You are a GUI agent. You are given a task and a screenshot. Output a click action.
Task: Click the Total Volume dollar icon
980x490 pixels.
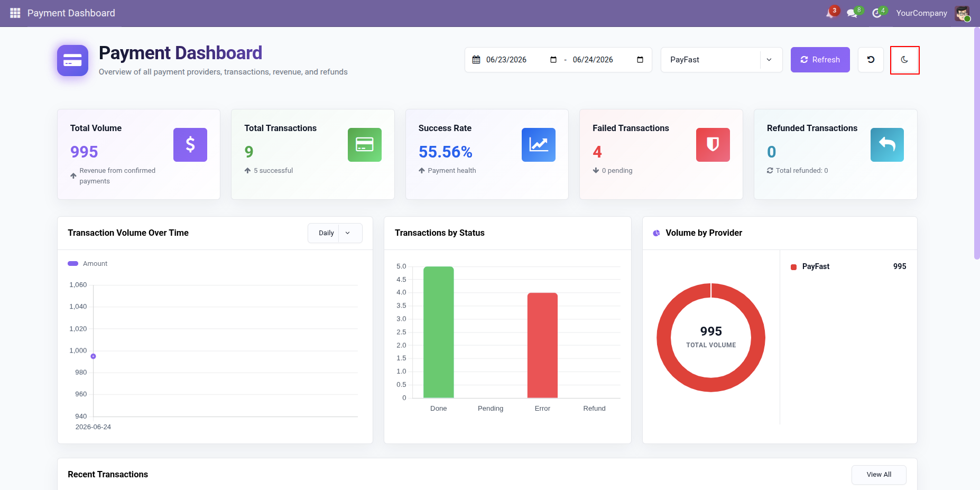pos(190,145)
